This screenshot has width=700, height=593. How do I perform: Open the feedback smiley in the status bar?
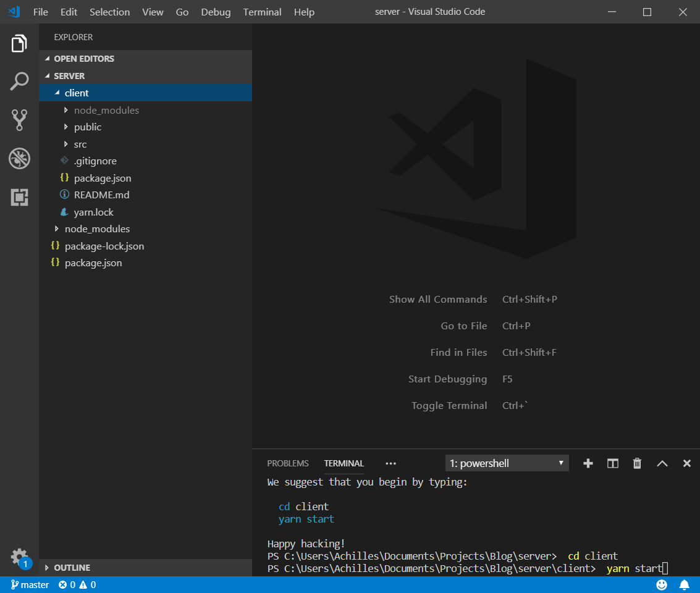pos(661,584)
